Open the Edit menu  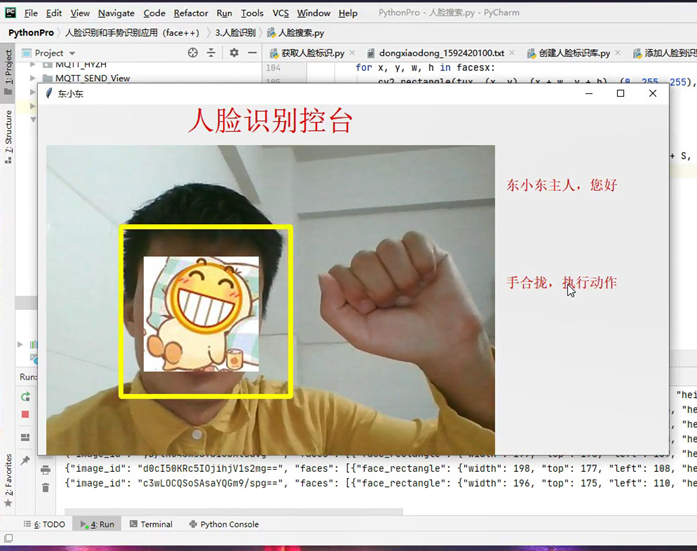[54, 13]
